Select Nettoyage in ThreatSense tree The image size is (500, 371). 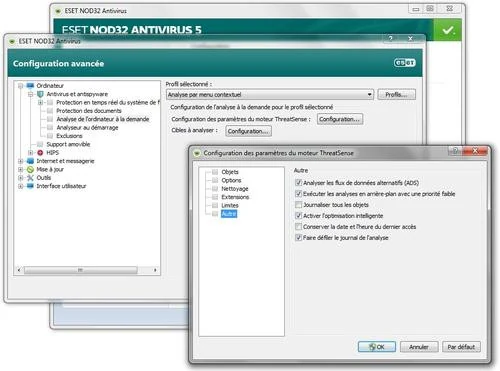[x=235, y=189]
